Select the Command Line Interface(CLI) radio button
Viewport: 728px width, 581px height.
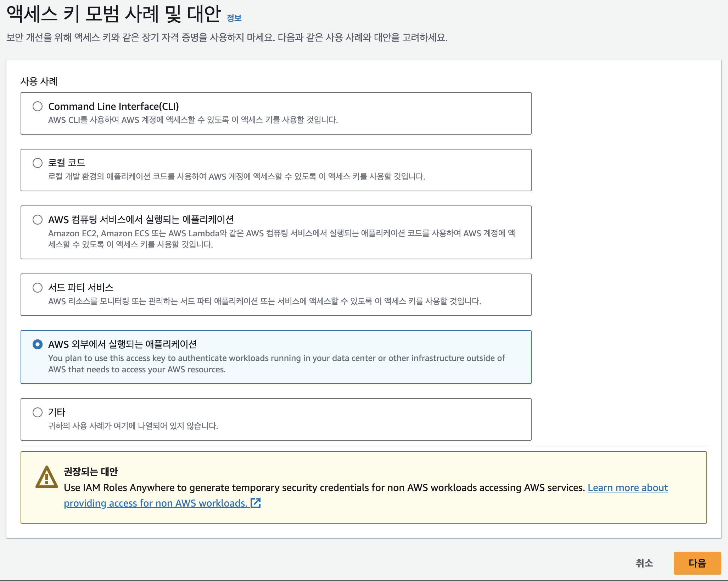coord(38,106)
